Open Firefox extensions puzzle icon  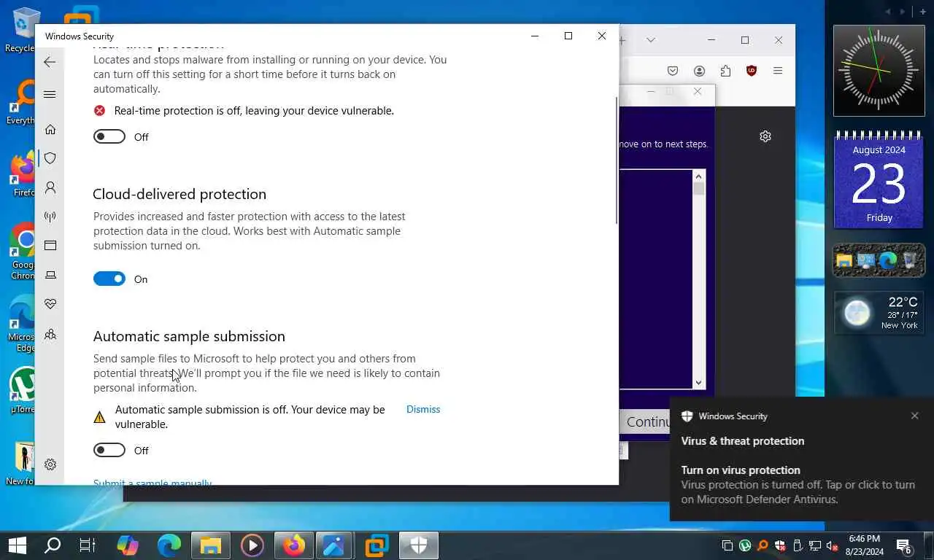point(725,71)
